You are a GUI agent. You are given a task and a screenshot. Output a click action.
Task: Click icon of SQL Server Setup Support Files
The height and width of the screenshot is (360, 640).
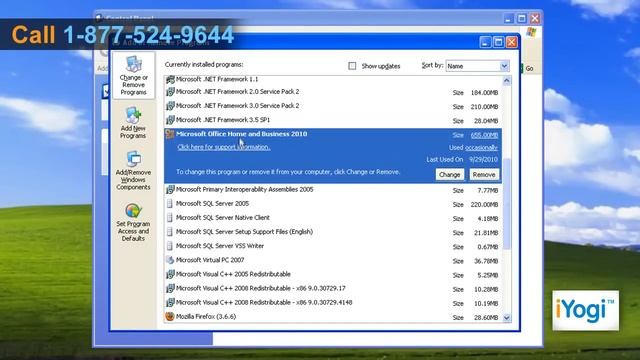(x=170, y=232)
